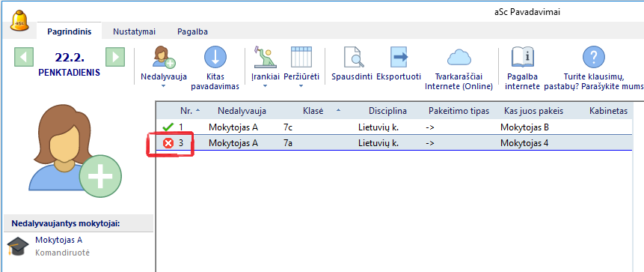Click Nedalyvaujantys mokytojai panel header

tap(78, 223)
